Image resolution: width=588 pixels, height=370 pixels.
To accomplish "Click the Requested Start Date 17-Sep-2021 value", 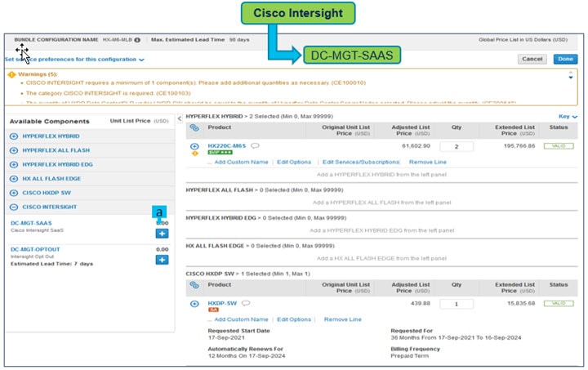I will pyautogui.click(x=226, y=338).
